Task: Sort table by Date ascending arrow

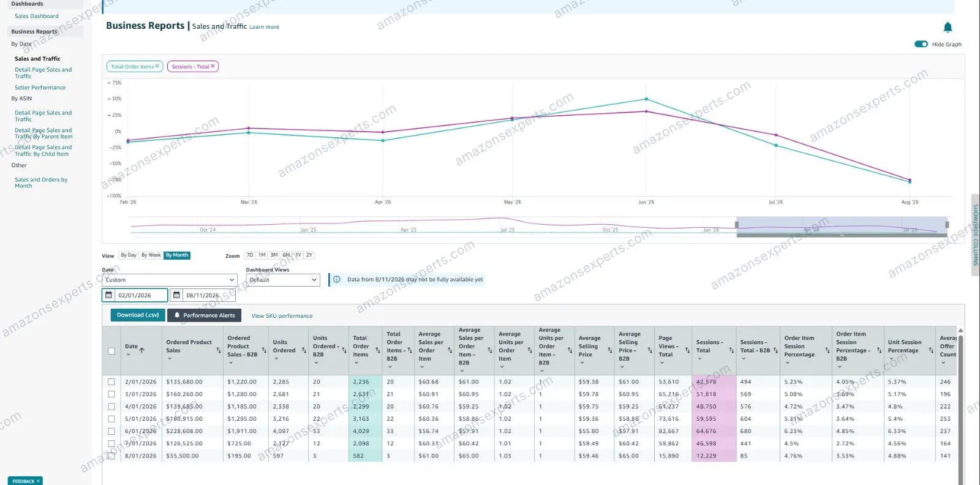Action: (x=142, y=350)
